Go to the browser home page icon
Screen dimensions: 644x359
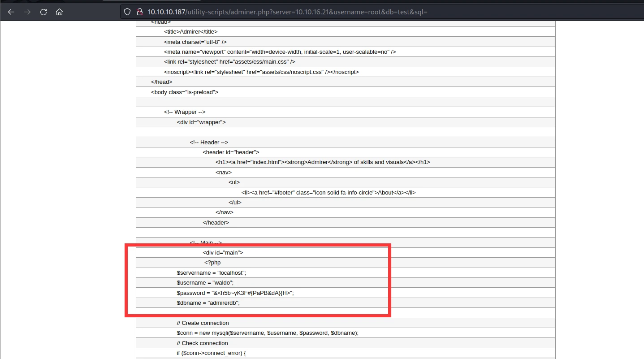(x=59, y=12)
